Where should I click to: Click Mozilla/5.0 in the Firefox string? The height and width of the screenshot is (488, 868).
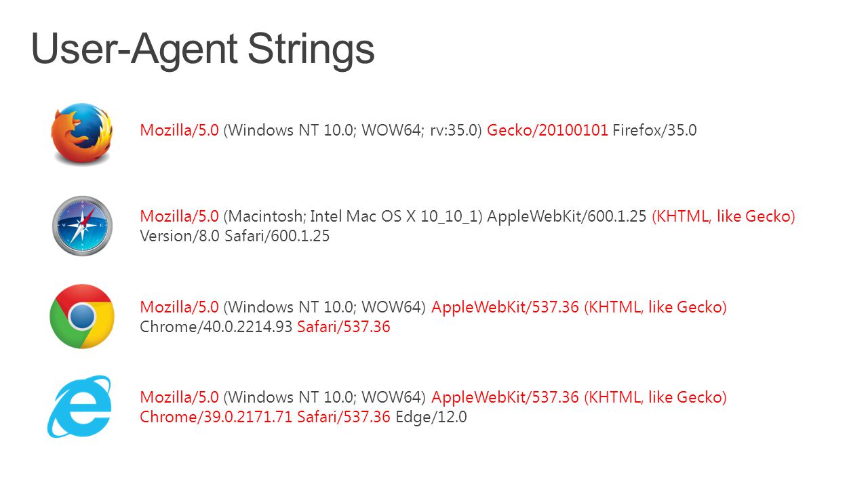(x=180, y=130)
